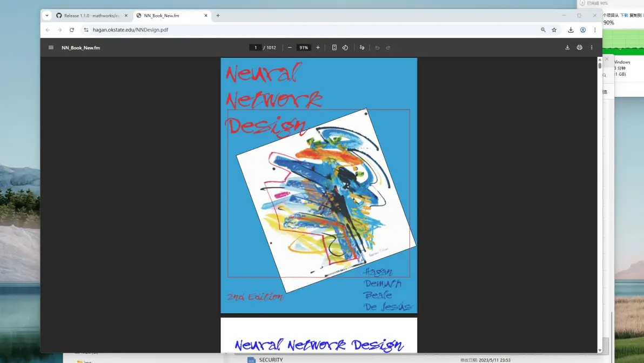
Task: Bookmark this page with the star
Action: (554, 30)
